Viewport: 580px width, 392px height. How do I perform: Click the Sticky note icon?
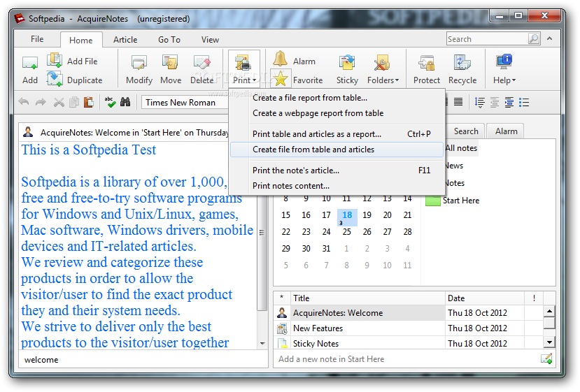(346, 63)
